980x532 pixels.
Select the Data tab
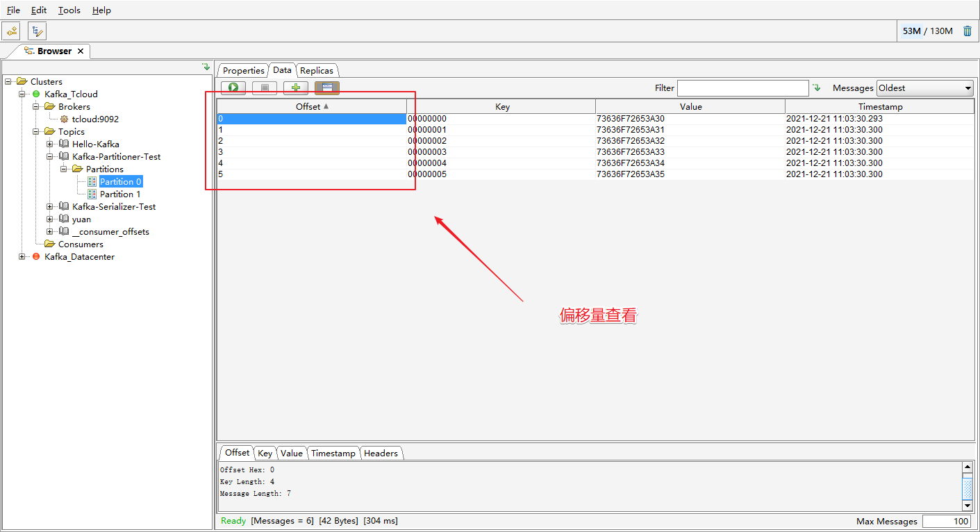click(x=282, y=69)
